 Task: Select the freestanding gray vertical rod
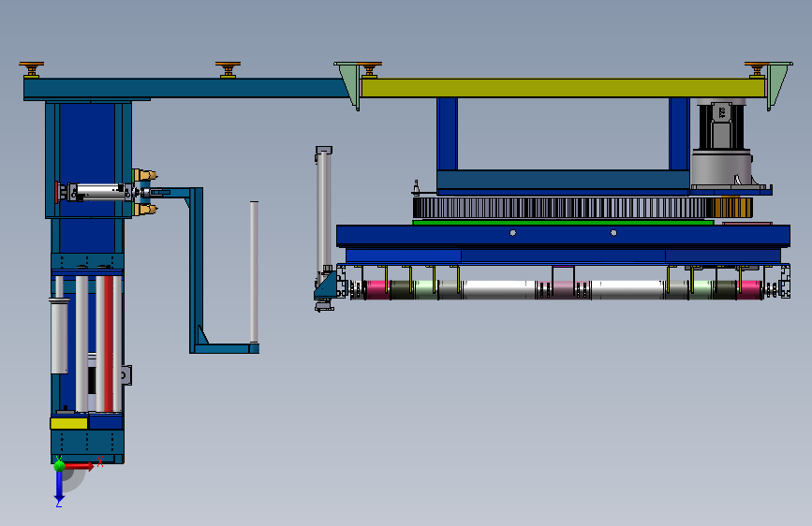[254, 271]
